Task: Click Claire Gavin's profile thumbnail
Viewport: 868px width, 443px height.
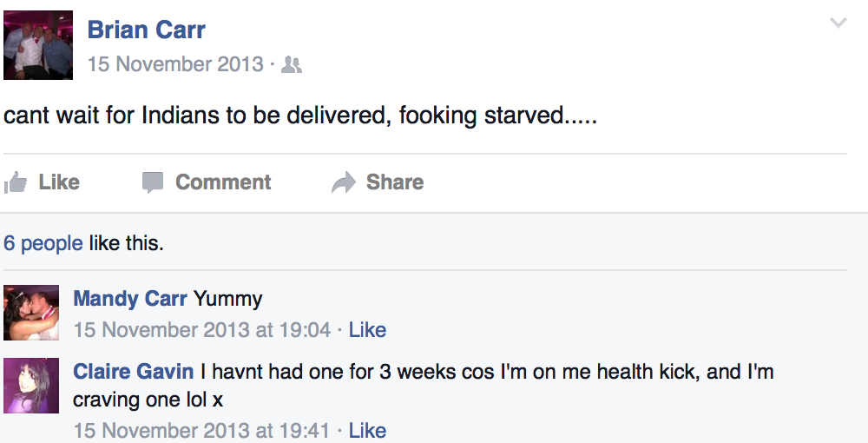Action: tap(31, 385)
